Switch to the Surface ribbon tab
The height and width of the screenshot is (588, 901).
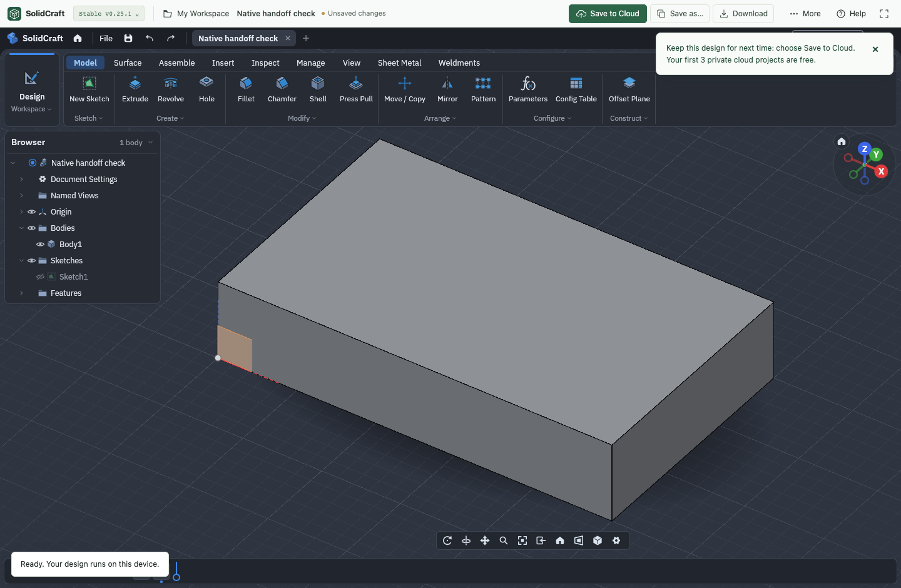128,63
